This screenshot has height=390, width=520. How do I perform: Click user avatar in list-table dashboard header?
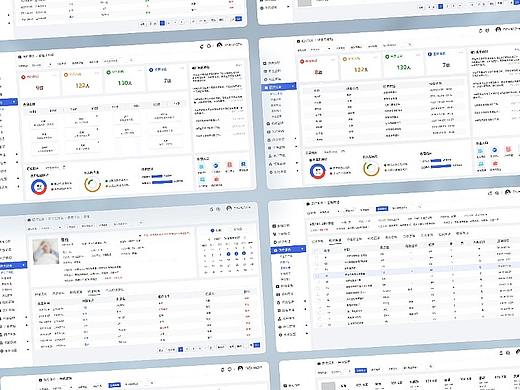point(498,30)
